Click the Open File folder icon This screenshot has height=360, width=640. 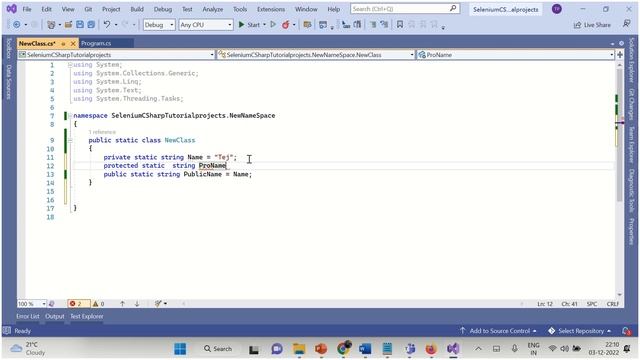click(x=68, y=25)
